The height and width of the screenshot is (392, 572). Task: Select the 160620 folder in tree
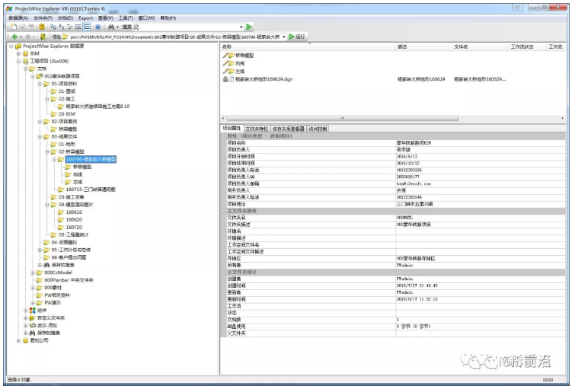[x=74, y=220]
